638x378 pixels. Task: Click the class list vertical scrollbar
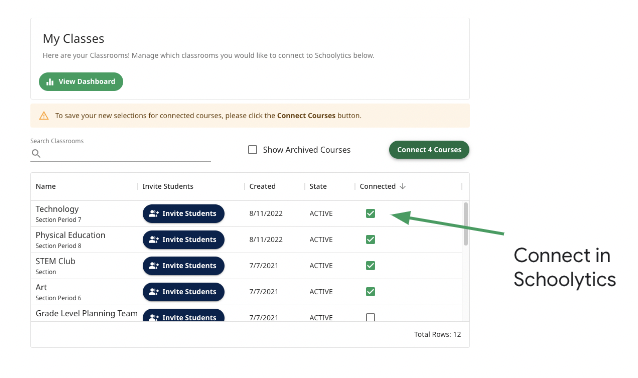point(465,224)
